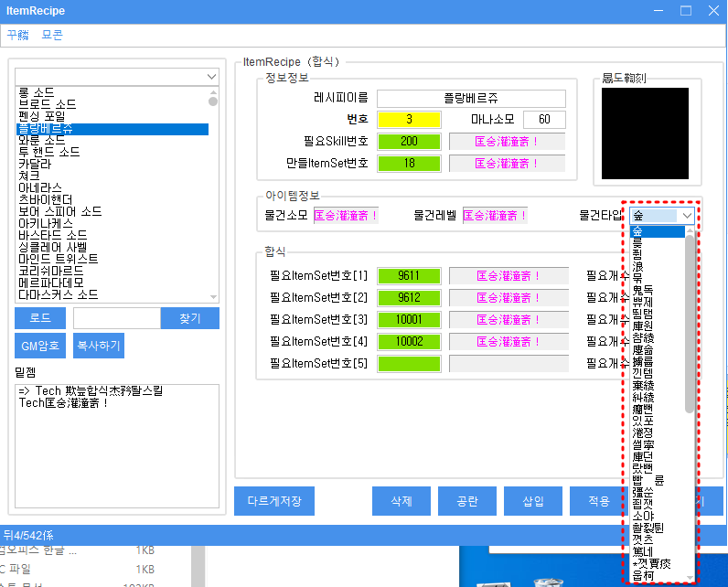Edit the 레시피이름 recipe name field
The height and width of the screenshot is (587, 728).
point(471,99)
